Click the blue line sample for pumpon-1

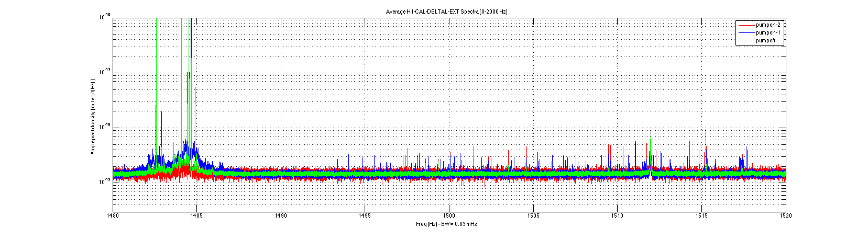746,32
